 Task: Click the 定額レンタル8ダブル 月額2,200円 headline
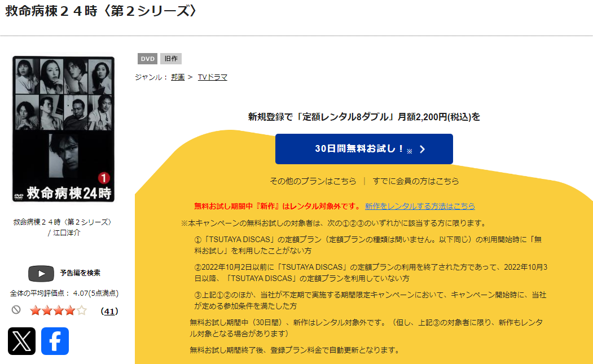point(364,117)
